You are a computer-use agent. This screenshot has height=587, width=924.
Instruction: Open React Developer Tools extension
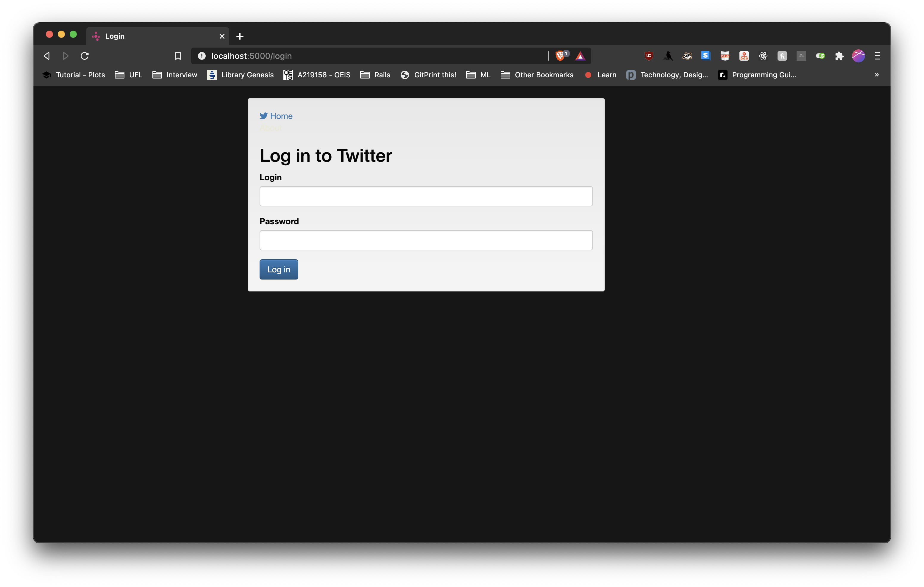[x=763, y=56]
